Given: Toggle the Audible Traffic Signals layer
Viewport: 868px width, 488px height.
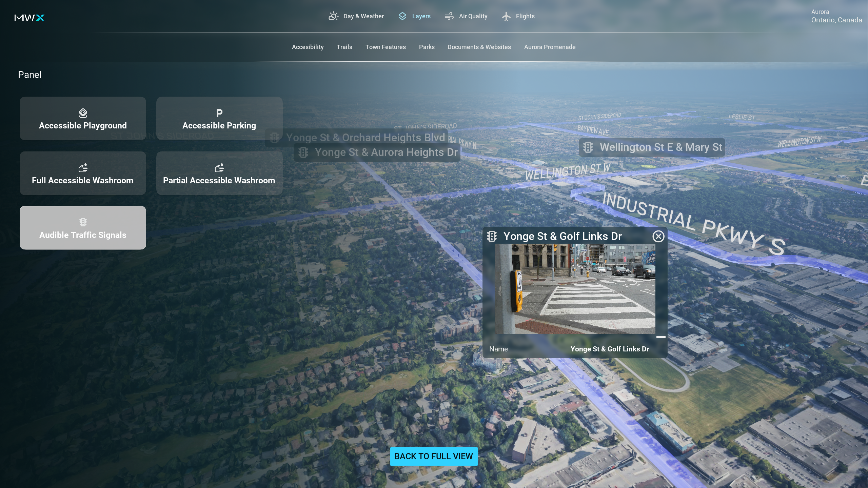Looking at the screenshot, I should point(83,228).
